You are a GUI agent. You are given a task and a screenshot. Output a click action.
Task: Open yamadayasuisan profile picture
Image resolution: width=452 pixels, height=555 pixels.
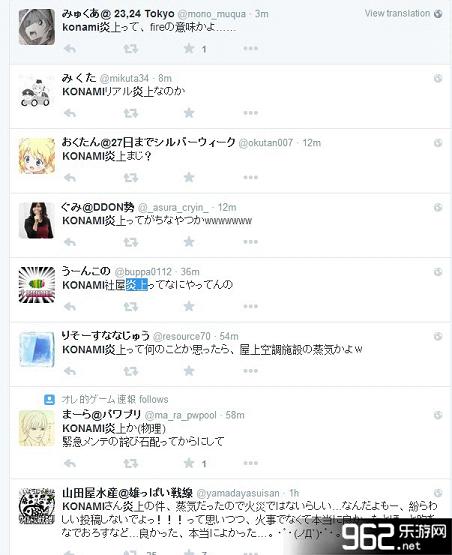point(37,507)
